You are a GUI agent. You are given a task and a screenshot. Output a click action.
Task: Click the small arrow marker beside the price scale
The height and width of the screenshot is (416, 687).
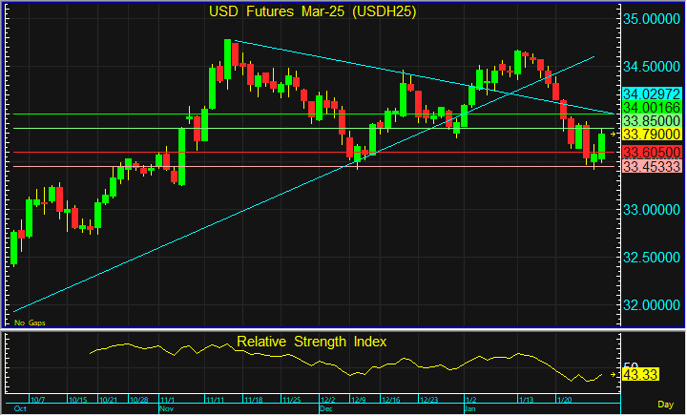click(614, 133)
